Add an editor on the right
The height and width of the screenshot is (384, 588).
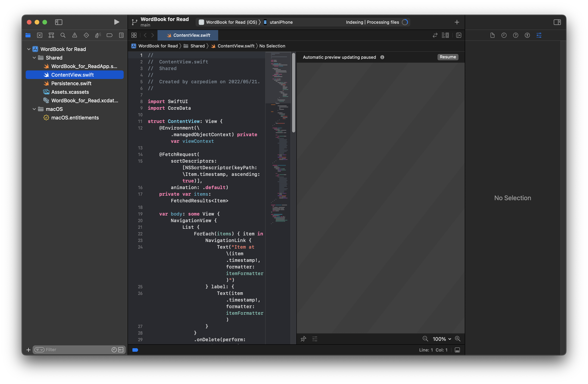click(x=458, y=35)
